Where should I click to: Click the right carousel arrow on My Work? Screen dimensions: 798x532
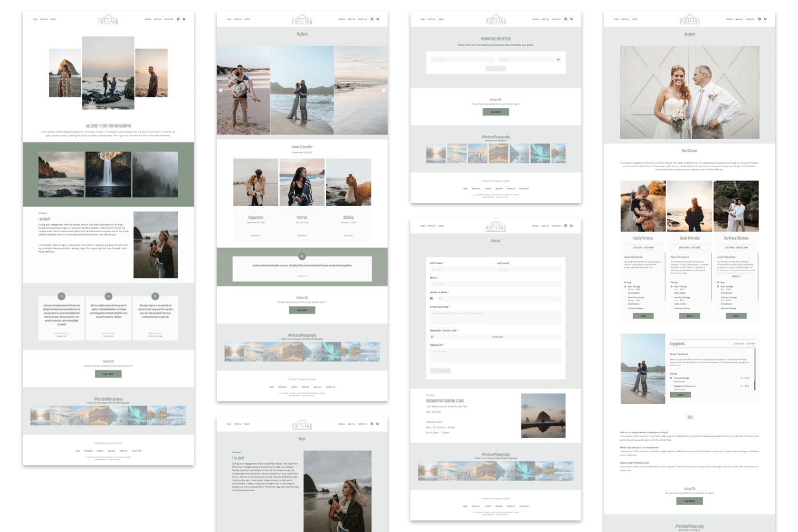(384, 89)
